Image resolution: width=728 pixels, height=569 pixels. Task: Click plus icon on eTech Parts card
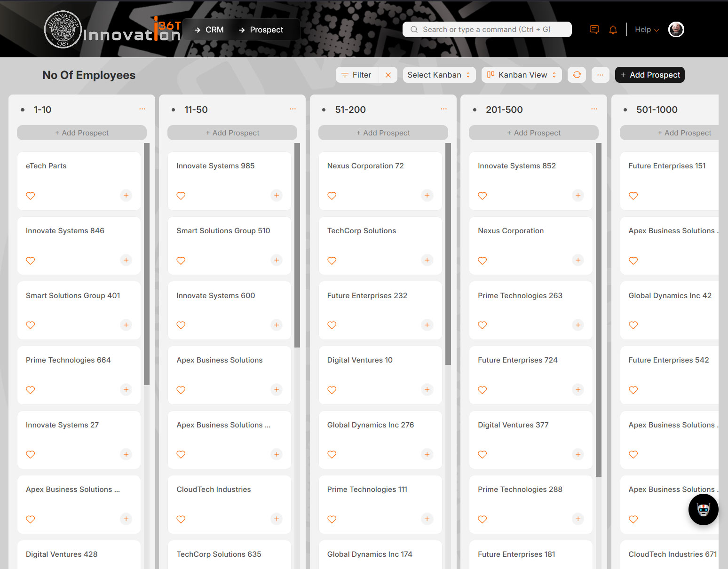[x=126, y=195]
